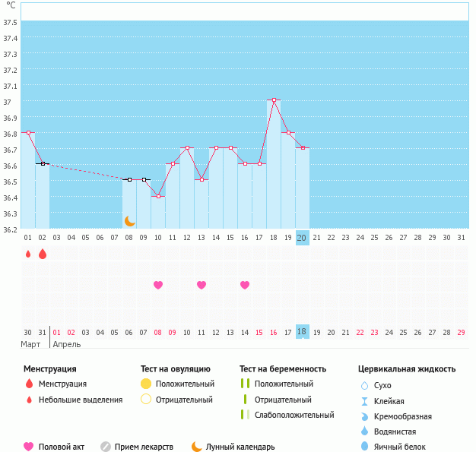Click the heart icon under cycle day 13
This screenshot has width=476, height=452.
point(202,285)
